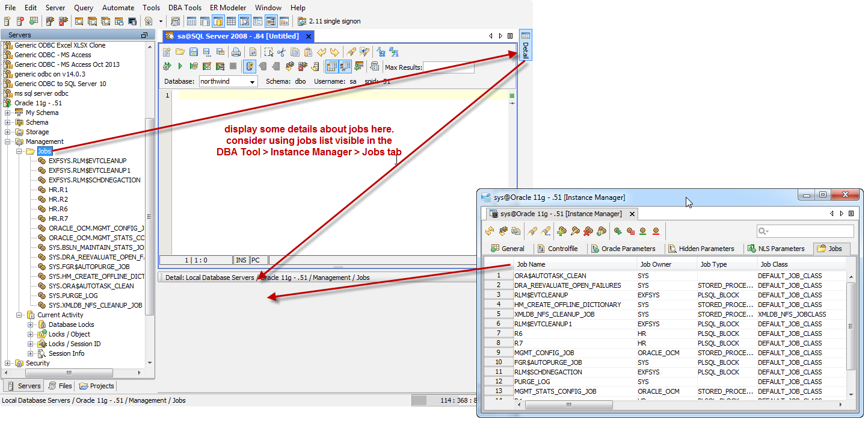The width and height of the screenshot is (868, 422).
Task: Click the Print icon in query toolbar
Action: coord(236,52)
